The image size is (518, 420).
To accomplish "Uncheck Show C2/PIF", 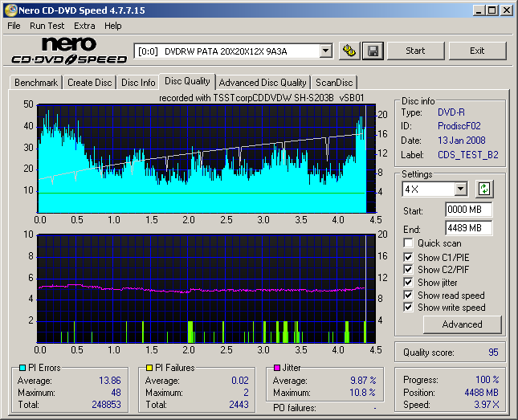I will pos(408,270).
